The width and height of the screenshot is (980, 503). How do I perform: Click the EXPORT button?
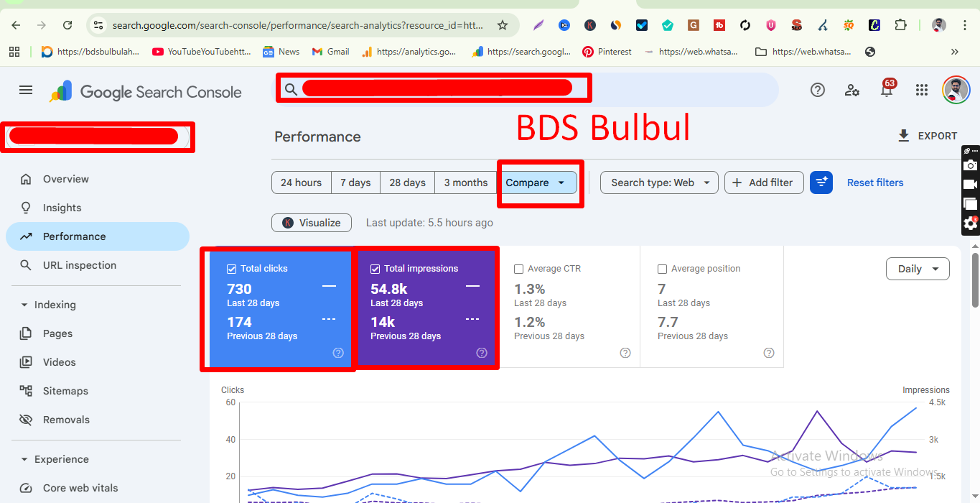[928, 136]
